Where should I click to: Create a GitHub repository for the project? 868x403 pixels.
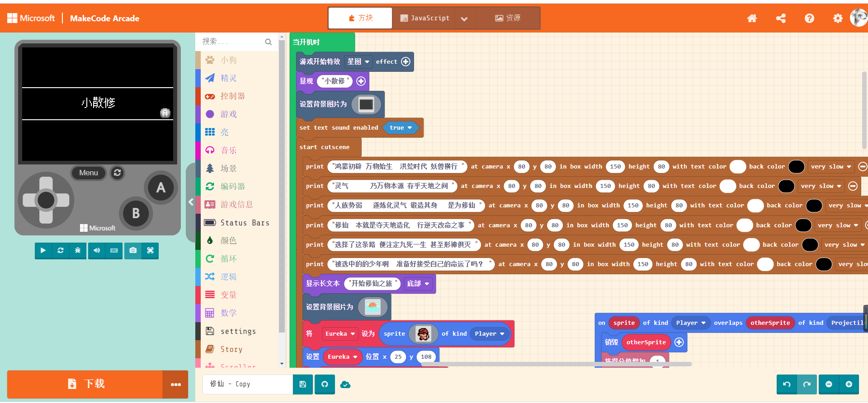(325, 384)
